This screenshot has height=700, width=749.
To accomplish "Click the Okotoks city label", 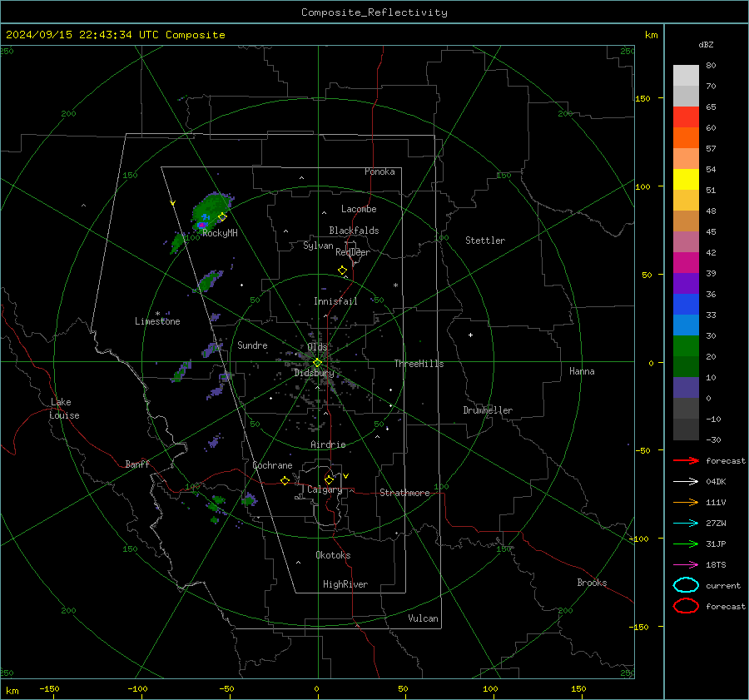I will pos(333,555).
